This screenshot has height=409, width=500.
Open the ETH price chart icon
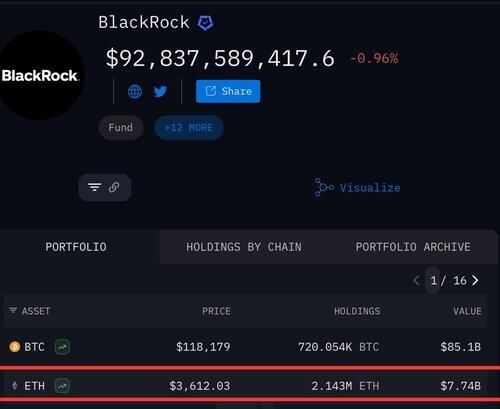coord(62,386)
